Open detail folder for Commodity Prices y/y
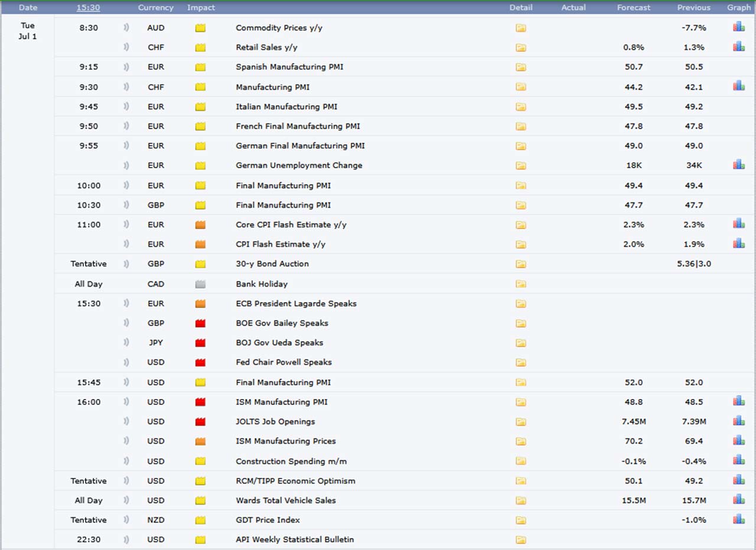 tap(520, 28)
